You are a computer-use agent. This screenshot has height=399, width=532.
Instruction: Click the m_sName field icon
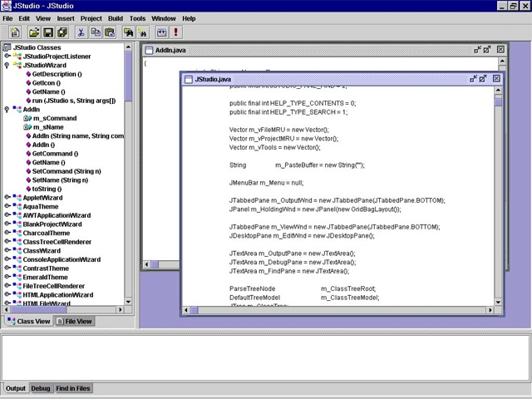27,127
